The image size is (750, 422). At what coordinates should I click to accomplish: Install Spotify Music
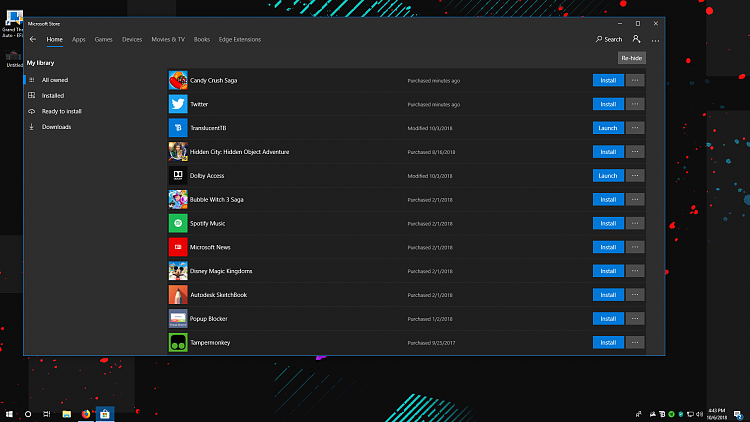click(608, 223)
